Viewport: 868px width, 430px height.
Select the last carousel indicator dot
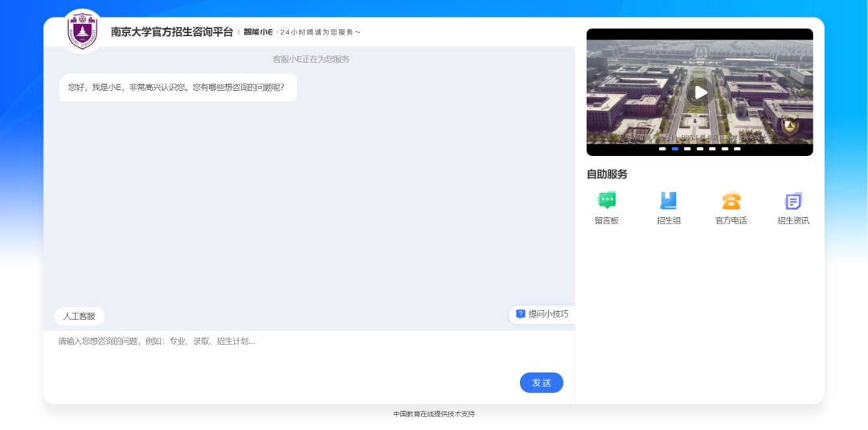[737, 149]
